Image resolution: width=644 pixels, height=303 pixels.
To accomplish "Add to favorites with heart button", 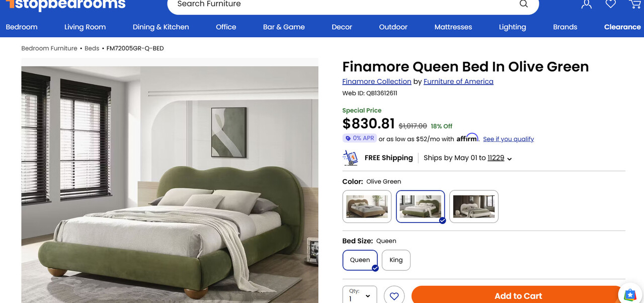I will tap(394, 296).
